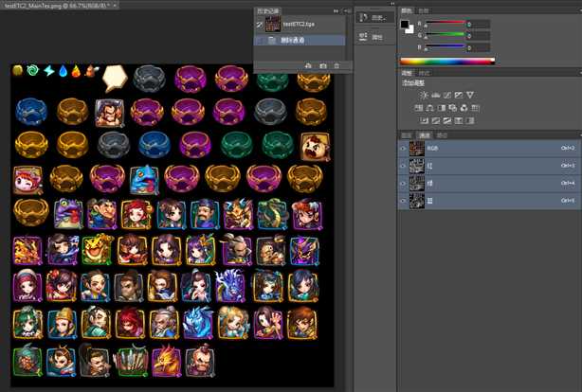The width and height of the screenshot is (582, 392).
Task: Create new document from current history state
Action: click(308, 65)
